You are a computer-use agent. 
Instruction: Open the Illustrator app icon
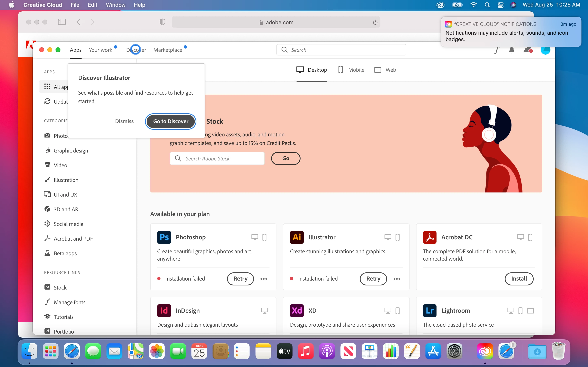(297, 237)
